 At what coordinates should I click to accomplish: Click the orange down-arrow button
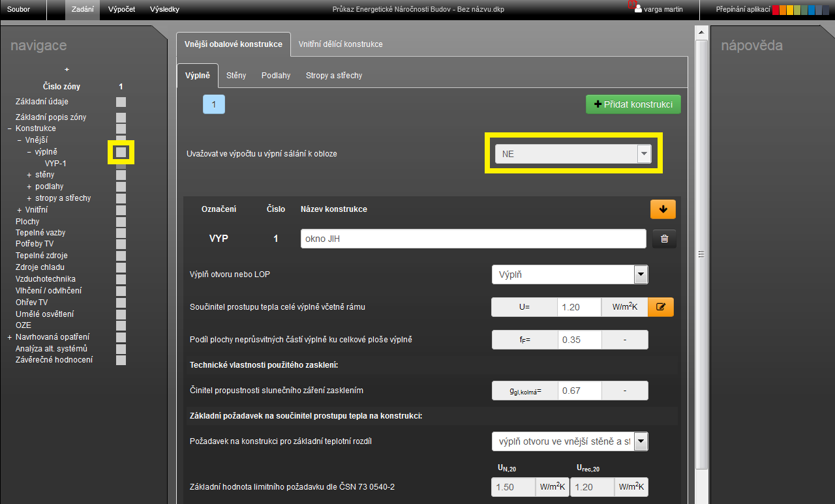tap(663, 209)
